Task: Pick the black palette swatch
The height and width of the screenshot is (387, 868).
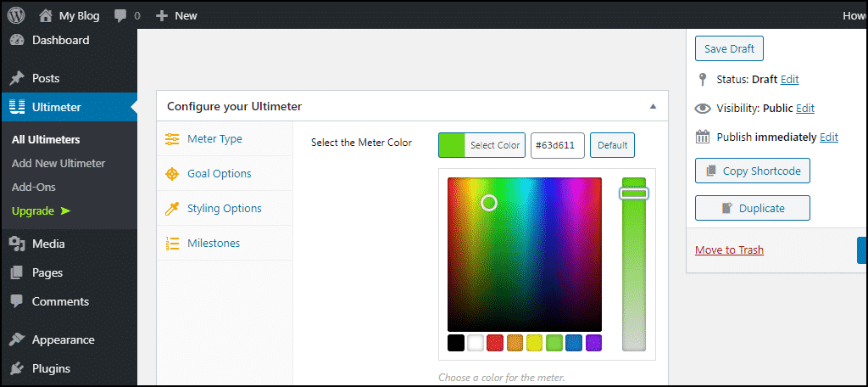Action: tap(455, 343)
